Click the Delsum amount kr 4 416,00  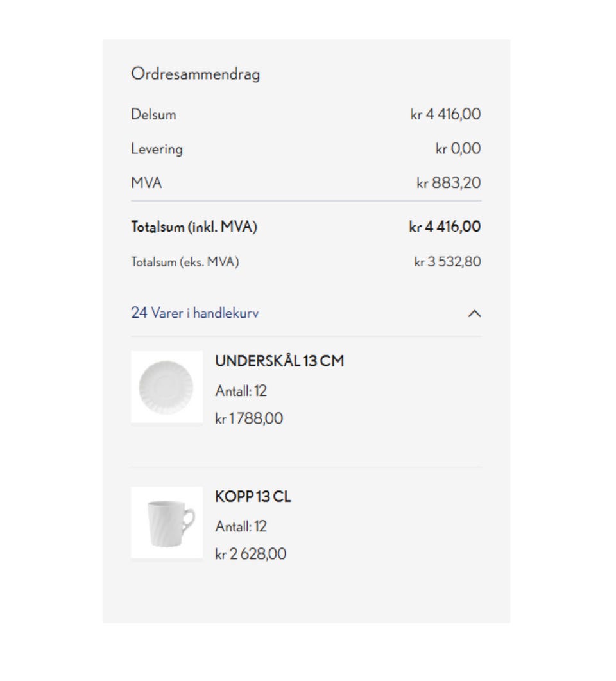[446, 114]
